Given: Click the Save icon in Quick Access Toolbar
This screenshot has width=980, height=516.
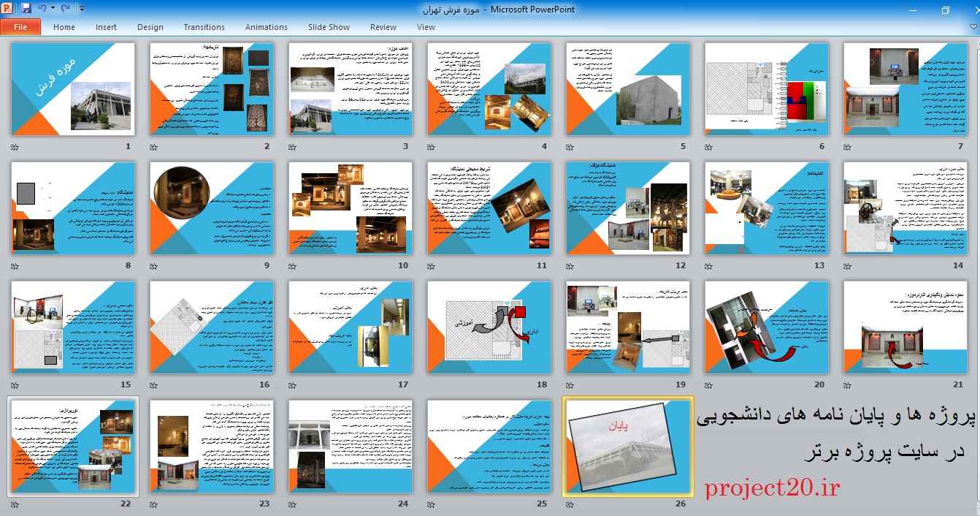Looking at the screenshot, I should coord(26,9).
